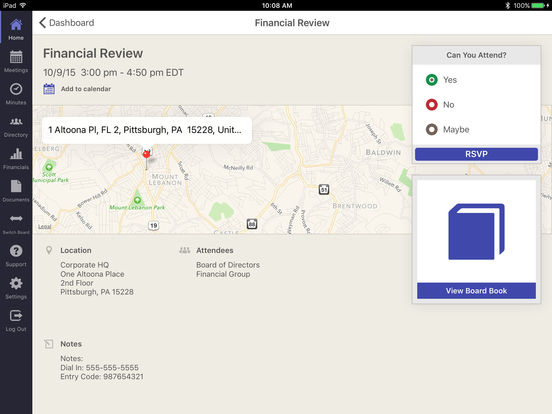Tap the Altoona Pl address callout

(x=147, y=130)
